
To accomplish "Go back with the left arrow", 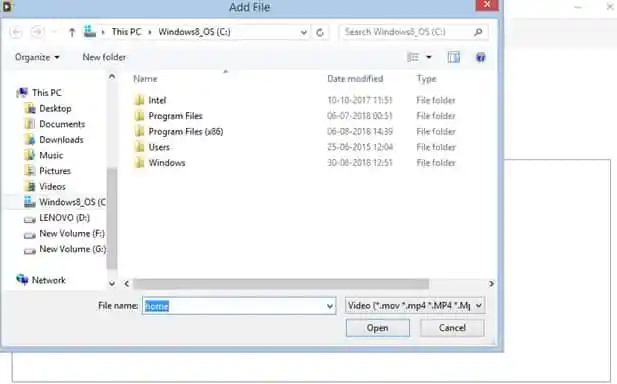I will (x=16, y=32).
